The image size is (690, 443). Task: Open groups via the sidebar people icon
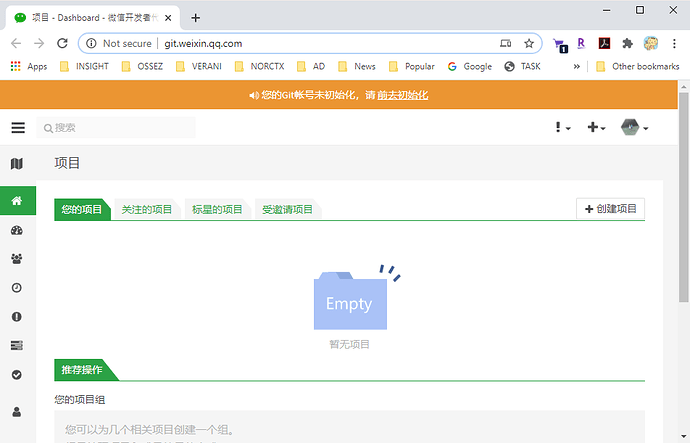(x=17, y=259)
